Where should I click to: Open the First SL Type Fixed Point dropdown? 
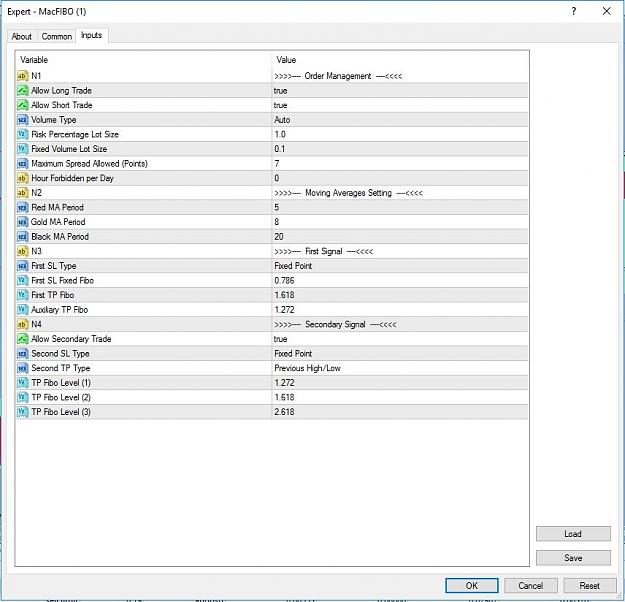click(x=400, y=266)
